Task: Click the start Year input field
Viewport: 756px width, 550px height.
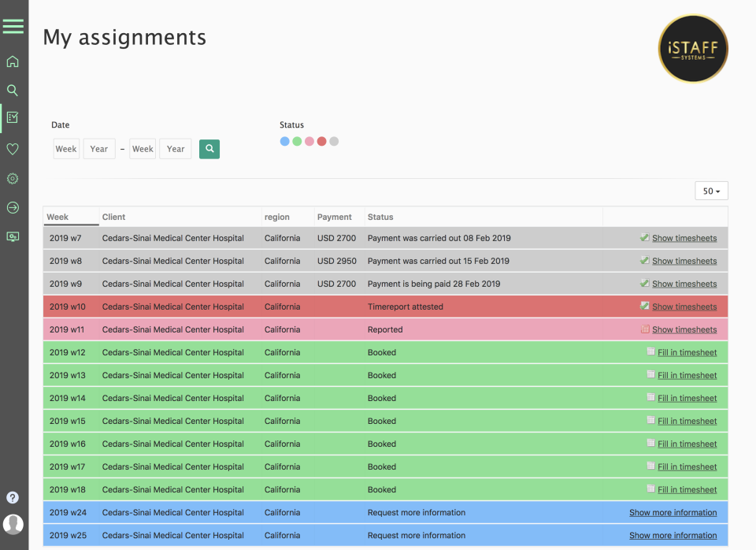Action: (99, 149)
